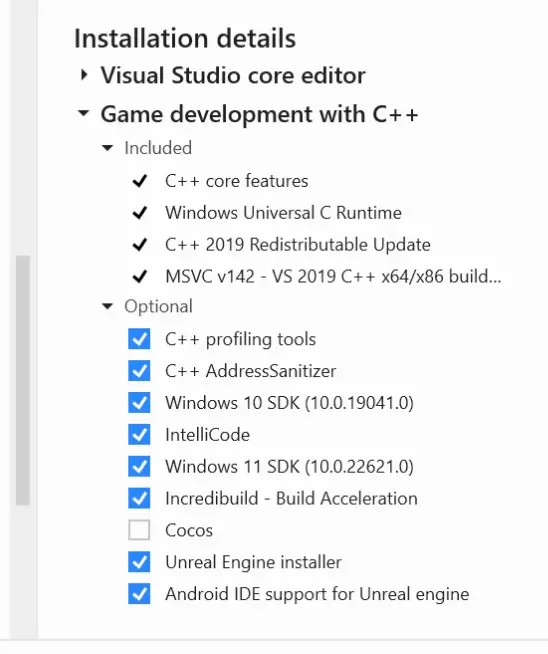
Task: Select the MSVC v142 - VS 2019 item
Action: click(x=333, y=276)
